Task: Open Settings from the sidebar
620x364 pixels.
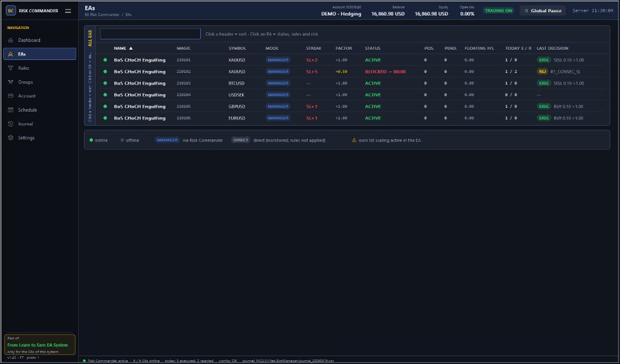Action: point(39,137)
